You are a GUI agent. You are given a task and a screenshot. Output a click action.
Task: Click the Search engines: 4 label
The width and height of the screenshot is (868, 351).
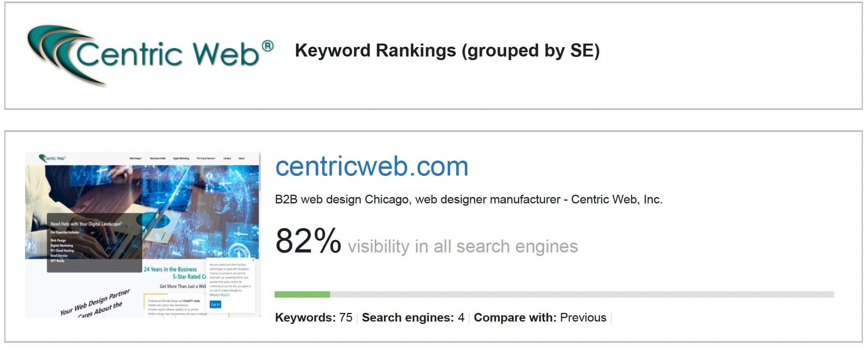413,317
